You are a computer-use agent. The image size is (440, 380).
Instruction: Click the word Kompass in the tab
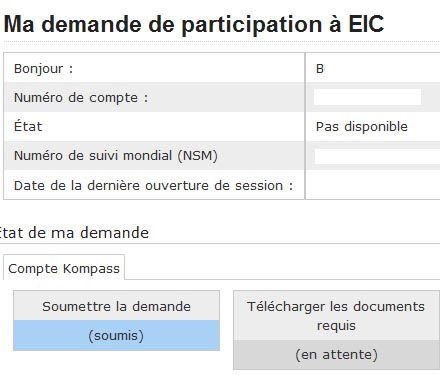91,269
